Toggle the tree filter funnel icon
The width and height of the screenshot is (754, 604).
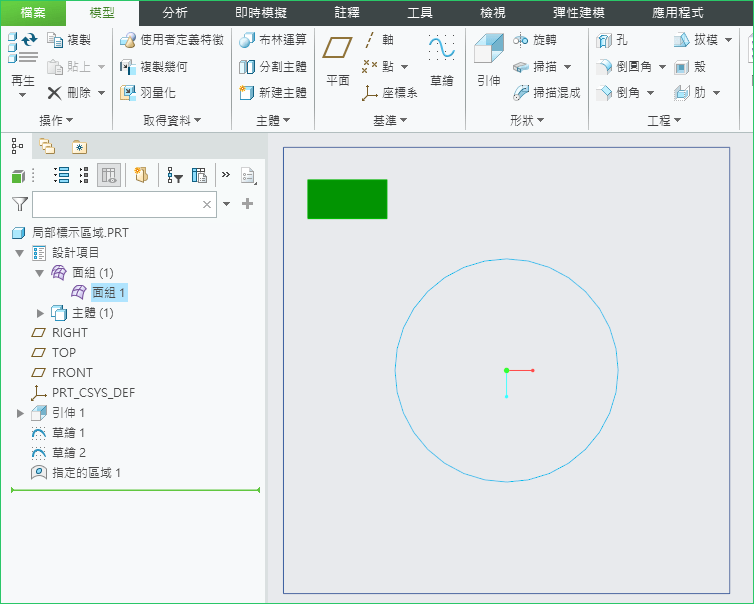(x=19, y=204)
